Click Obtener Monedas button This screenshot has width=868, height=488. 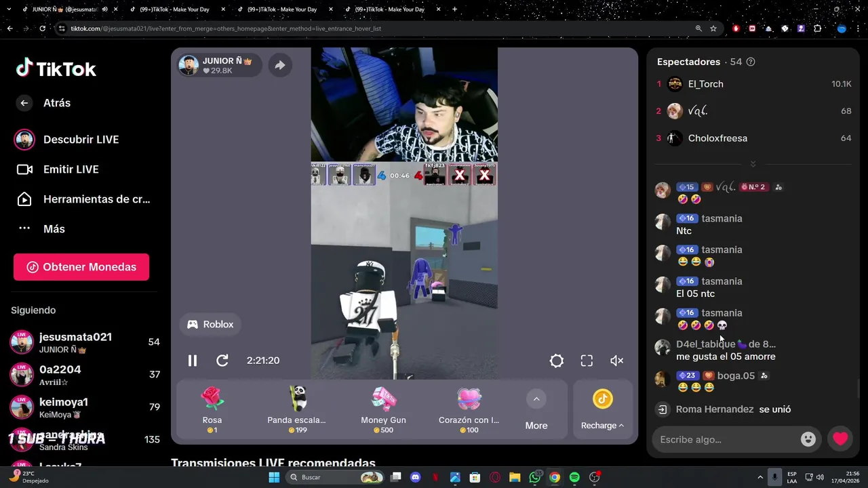click(81, 267)
